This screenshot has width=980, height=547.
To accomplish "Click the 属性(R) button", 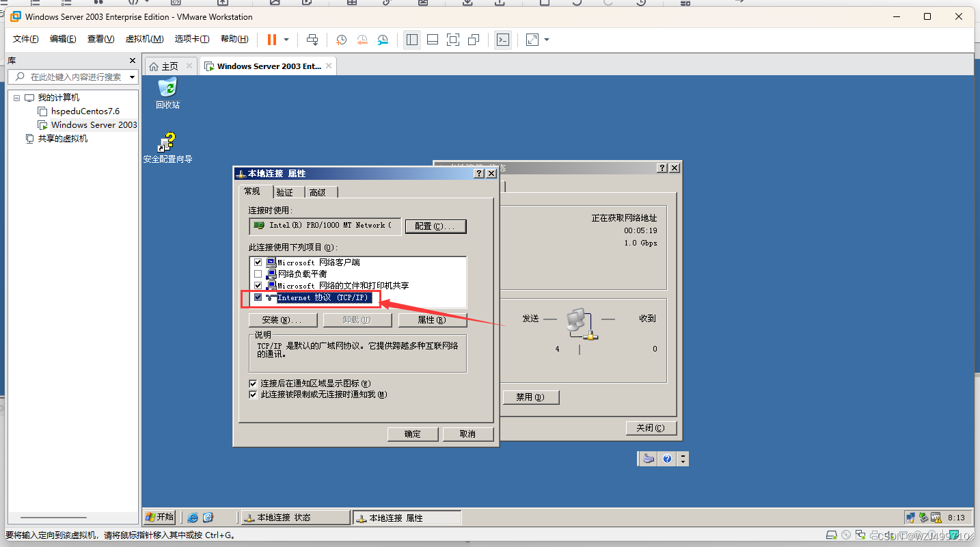I will coord(433,320).
